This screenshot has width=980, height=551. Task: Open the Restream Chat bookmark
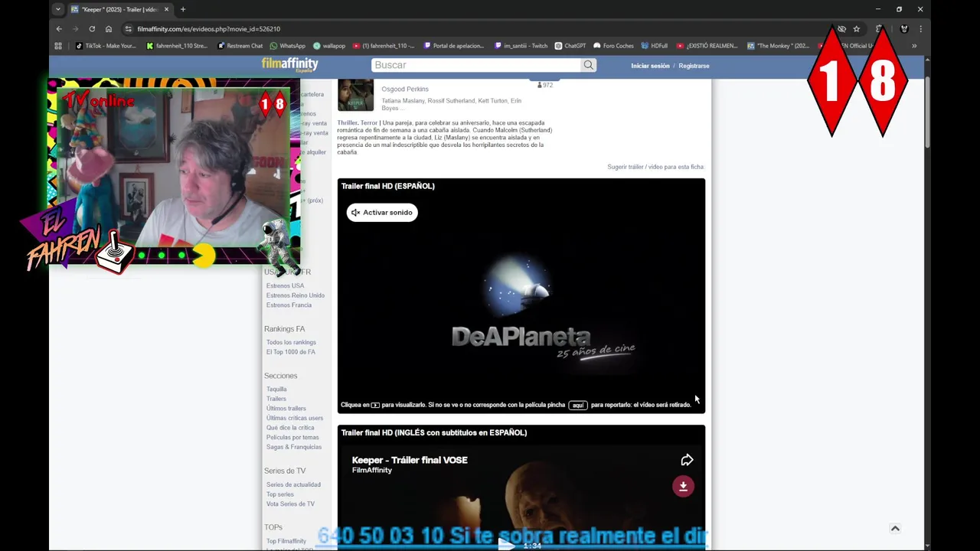tap(240, 46)
